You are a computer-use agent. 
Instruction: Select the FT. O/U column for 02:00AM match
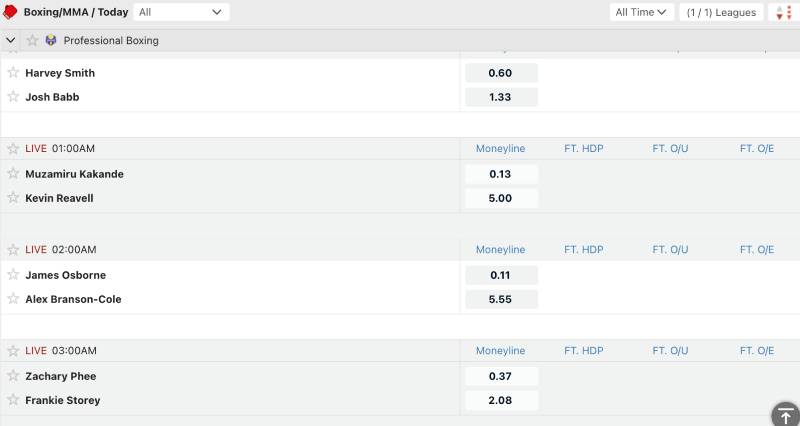pos(671,250)
